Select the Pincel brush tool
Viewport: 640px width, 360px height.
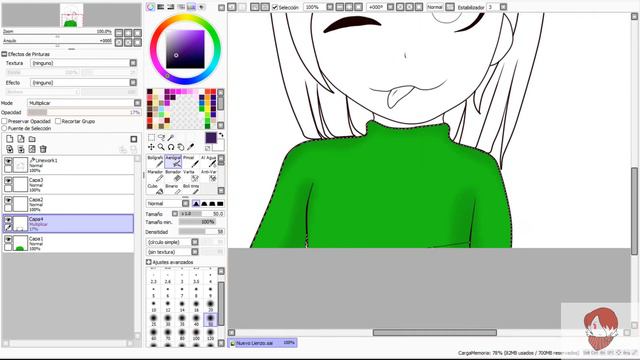point(191,162)
